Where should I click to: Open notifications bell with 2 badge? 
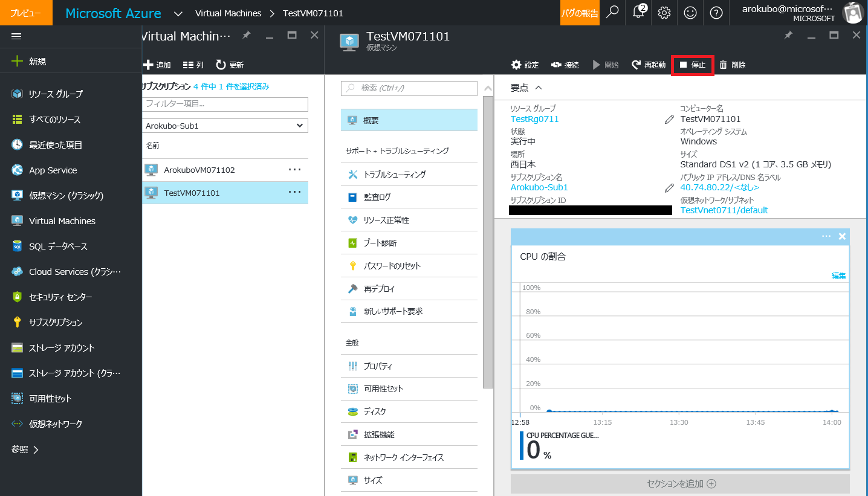pos(638,12)
